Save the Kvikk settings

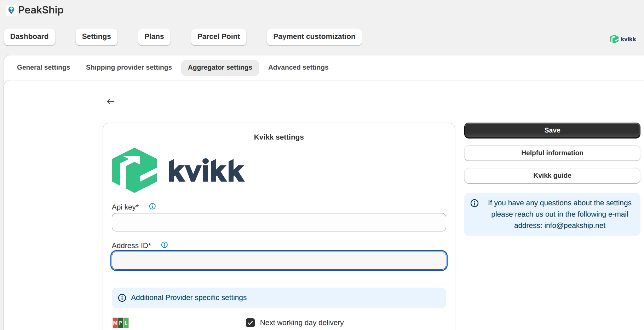[552, 130]
